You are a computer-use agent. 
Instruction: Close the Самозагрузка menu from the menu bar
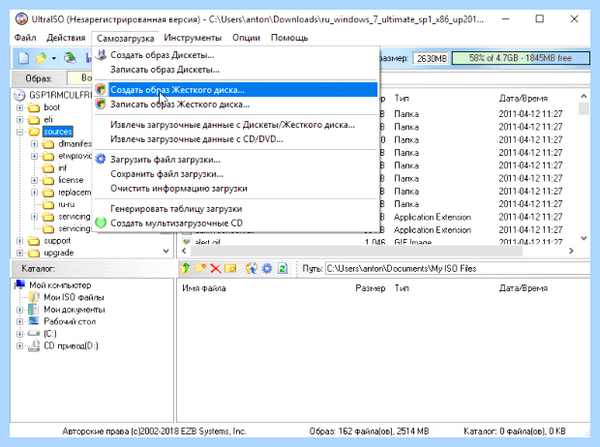tap(125, 38)
